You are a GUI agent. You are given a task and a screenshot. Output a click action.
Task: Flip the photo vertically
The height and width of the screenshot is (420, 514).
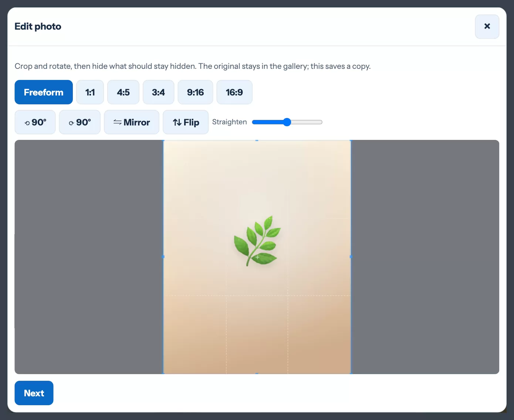point(186,122)
